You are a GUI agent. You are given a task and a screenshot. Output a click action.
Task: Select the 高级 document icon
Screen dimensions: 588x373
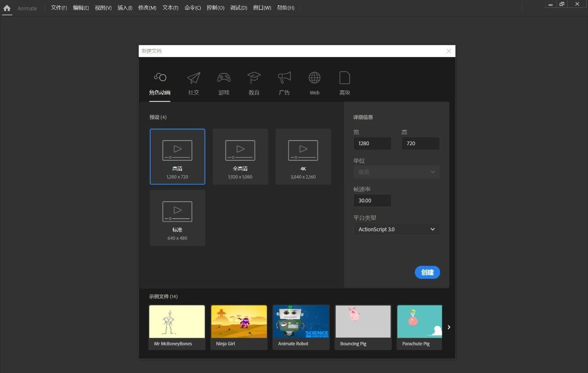[x=345, y=78]
